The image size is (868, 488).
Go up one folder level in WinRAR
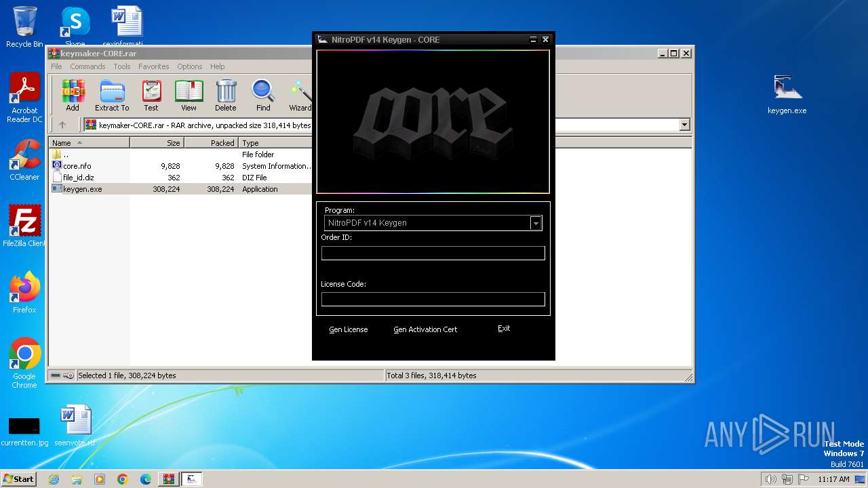(x=62, y=125)
